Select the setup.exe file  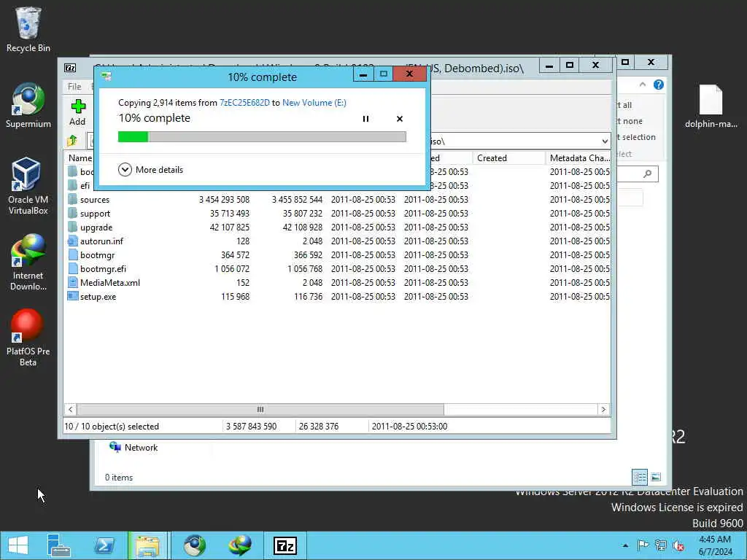(98, 296)
